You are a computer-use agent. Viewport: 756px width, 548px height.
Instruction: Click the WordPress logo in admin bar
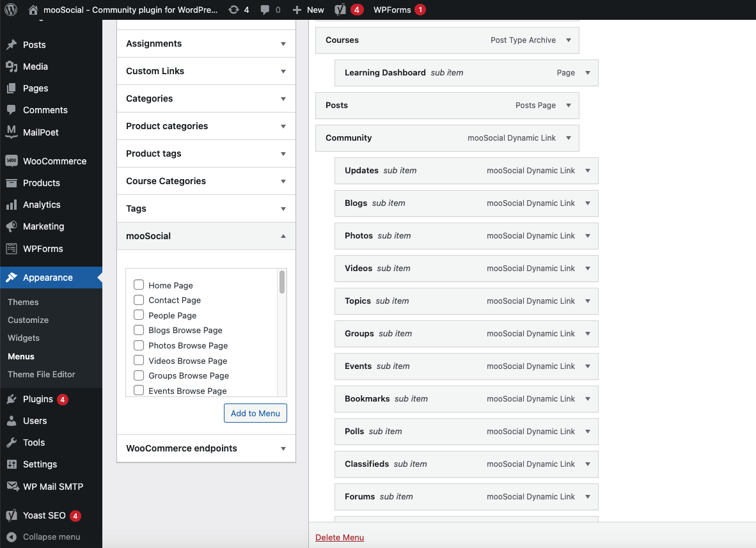click(x=11, y=10)
